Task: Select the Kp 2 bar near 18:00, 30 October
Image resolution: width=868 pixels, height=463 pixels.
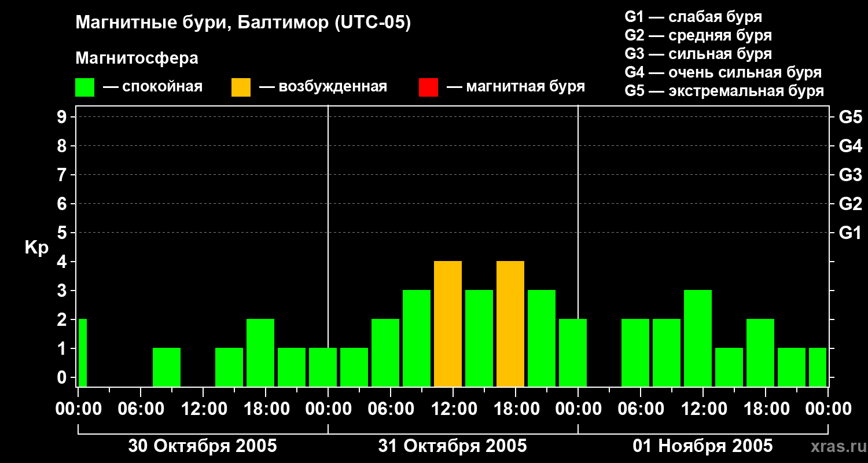Action: coord(260,352)
